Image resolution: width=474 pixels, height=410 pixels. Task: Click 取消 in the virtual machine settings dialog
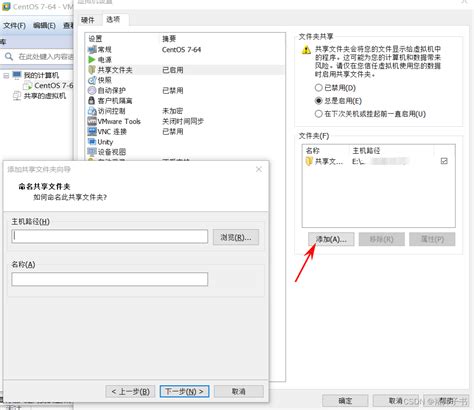click(396, 400)
